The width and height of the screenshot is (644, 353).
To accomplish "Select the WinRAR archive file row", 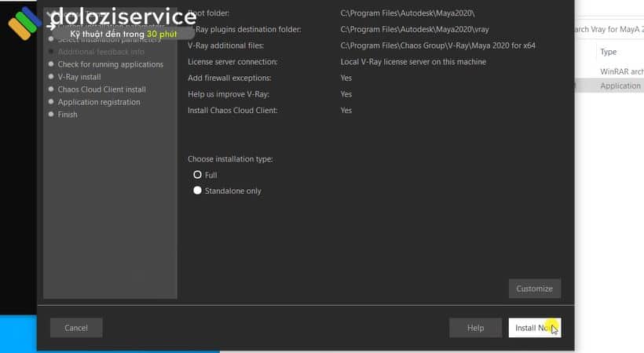I will [620, 71].
